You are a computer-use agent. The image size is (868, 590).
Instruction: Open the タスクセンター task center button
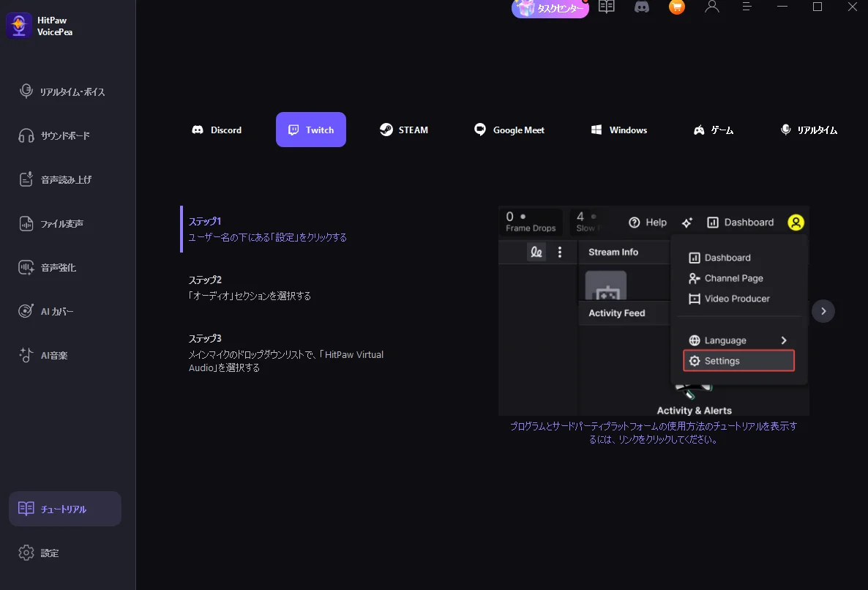[550, 8]
